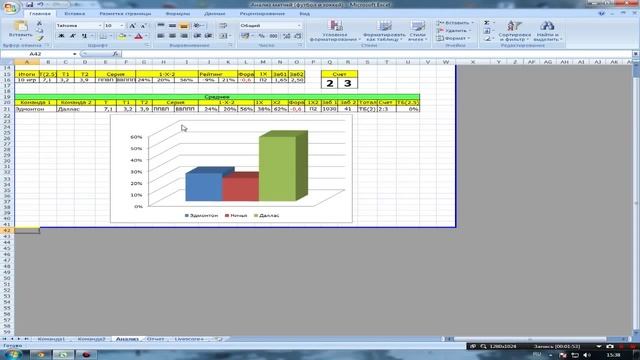Align text to top of cell

(161, 26)
